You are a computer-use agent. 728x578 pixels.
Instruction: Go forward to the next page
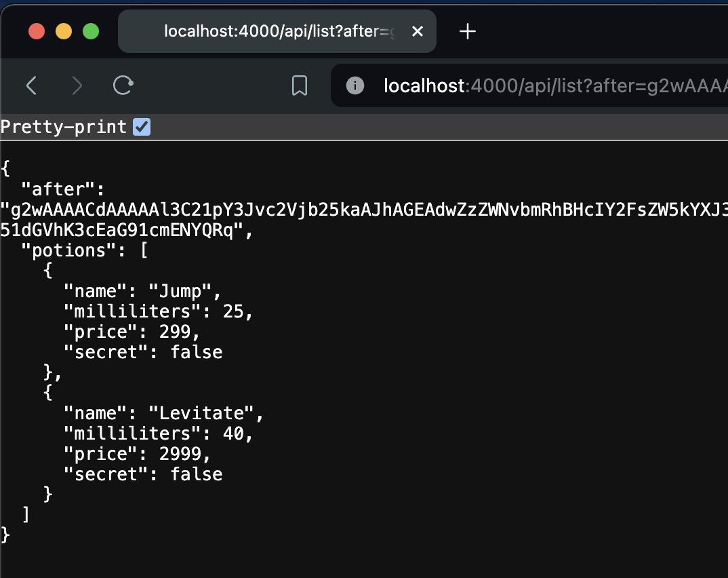pos(77,85)
